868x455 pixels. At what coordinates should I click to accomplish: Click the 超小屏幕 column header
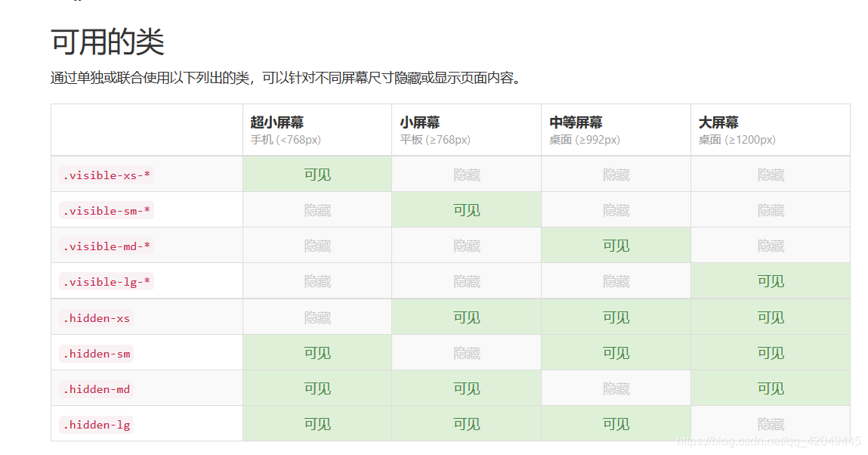click(317, 130)
